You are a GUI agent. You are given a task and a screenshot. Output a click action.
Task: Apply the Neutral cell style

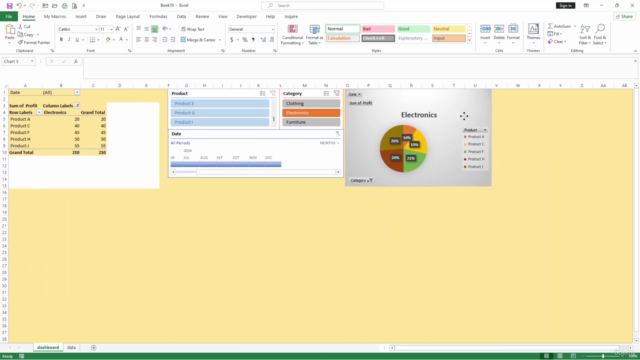[449, 29]
